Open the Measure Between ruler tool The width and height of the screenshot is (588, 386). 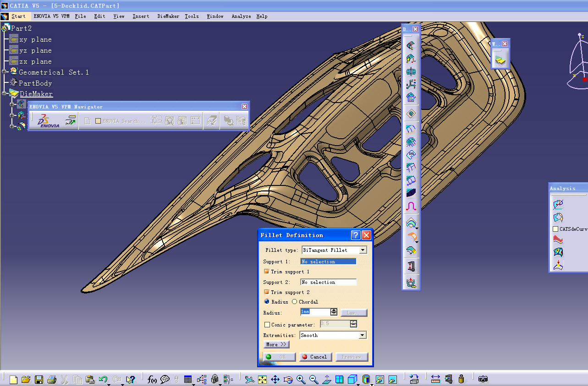[x=435, y=379]
